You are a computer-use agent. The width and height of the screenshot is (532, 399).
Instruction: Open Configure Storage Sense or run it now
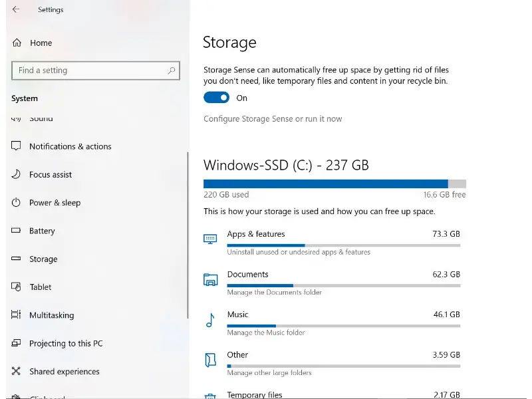[x=273, y=119]
